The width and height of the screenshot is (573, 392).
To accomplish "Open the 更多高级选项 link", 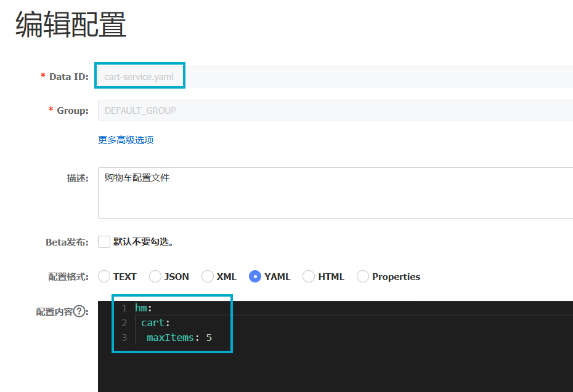I will [126, 140].
